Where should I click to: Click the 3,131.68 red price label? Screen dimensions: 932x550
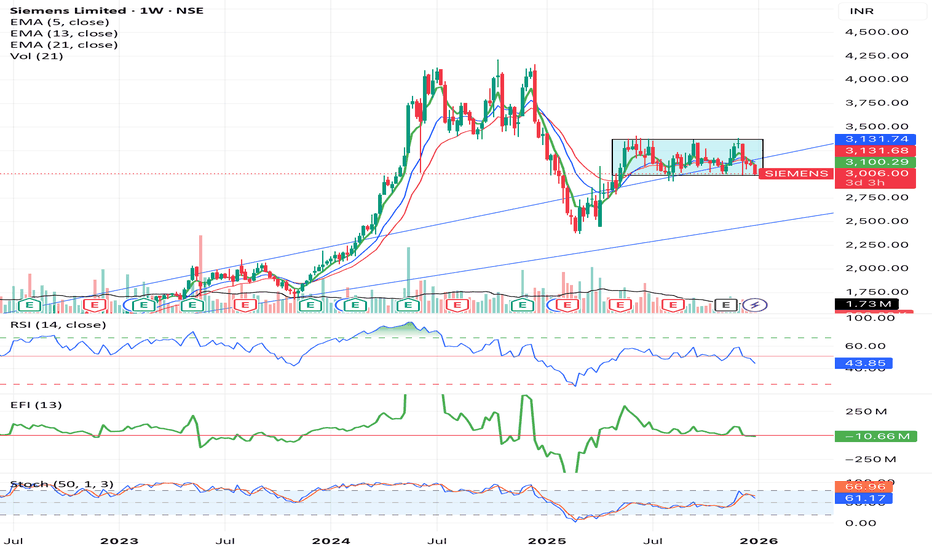click(x=875, y=150)
